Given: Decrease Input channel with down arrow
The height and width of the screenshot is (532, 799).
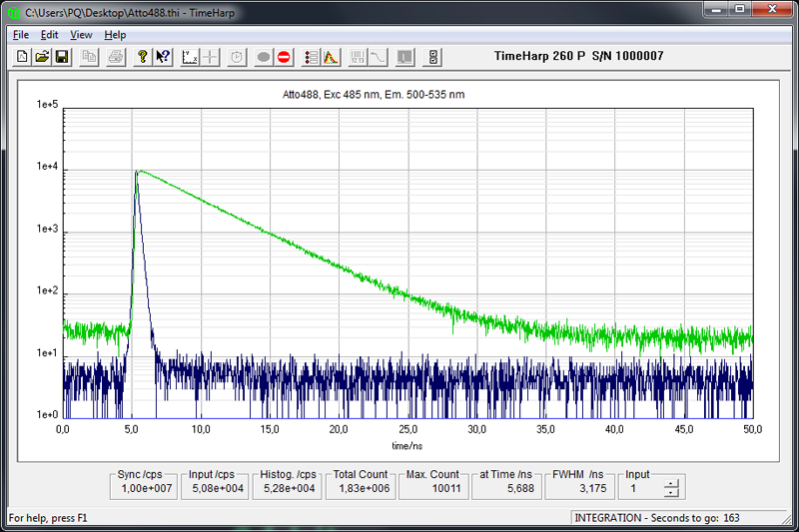Looking at the screenshot, I should click(x=670, y=493).
